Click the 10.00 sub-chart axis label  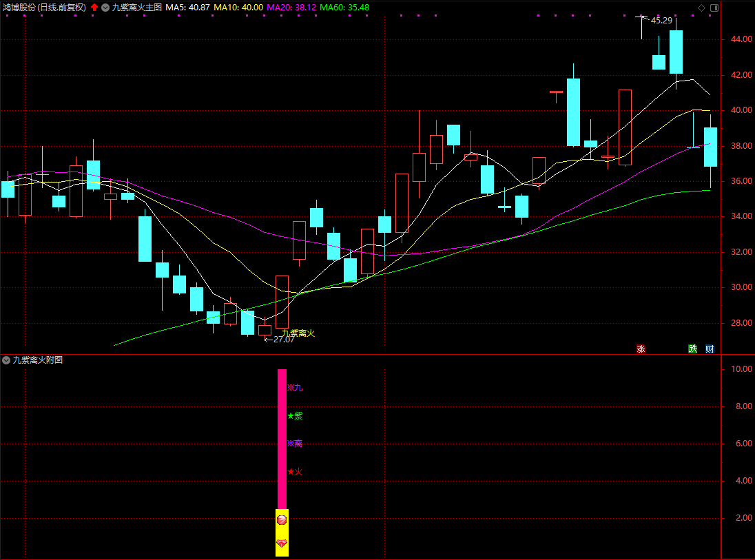[741, 369]
